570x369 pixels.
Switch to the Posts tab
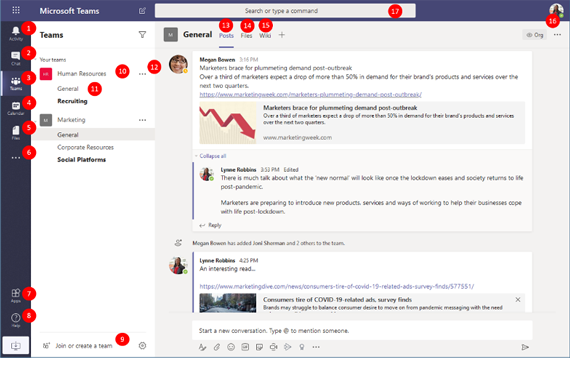226,36
